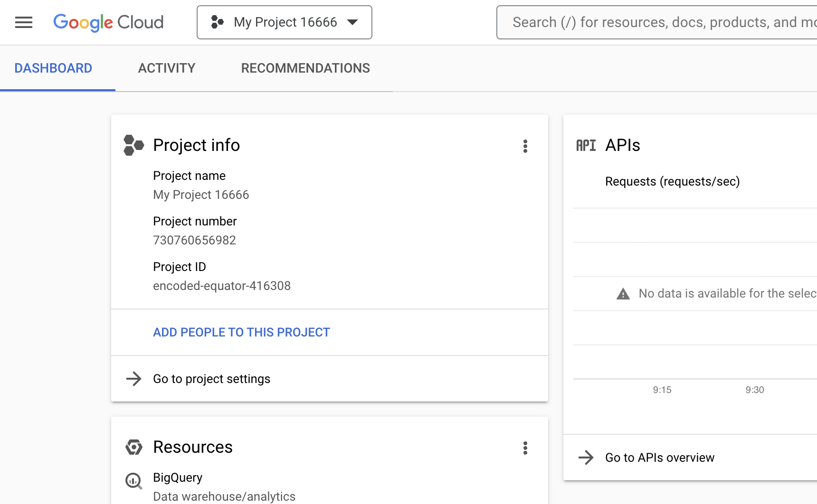Click the Google Cloud logo
Viewport: 817px width, 504px height.
(108, 22)
